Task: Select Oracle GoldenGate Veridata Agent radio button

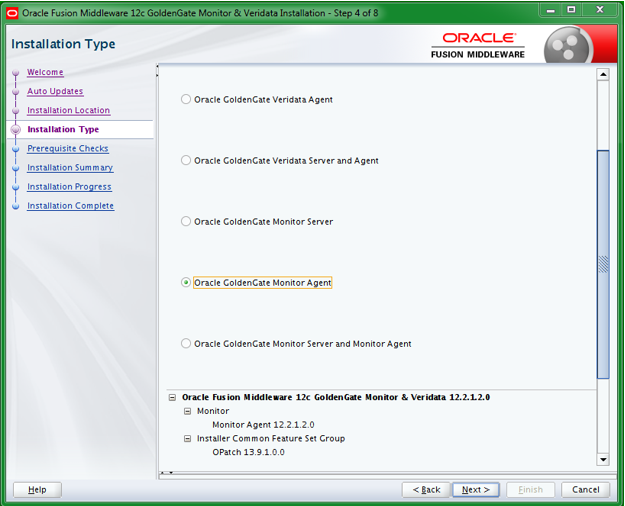Action: [186, 99]
